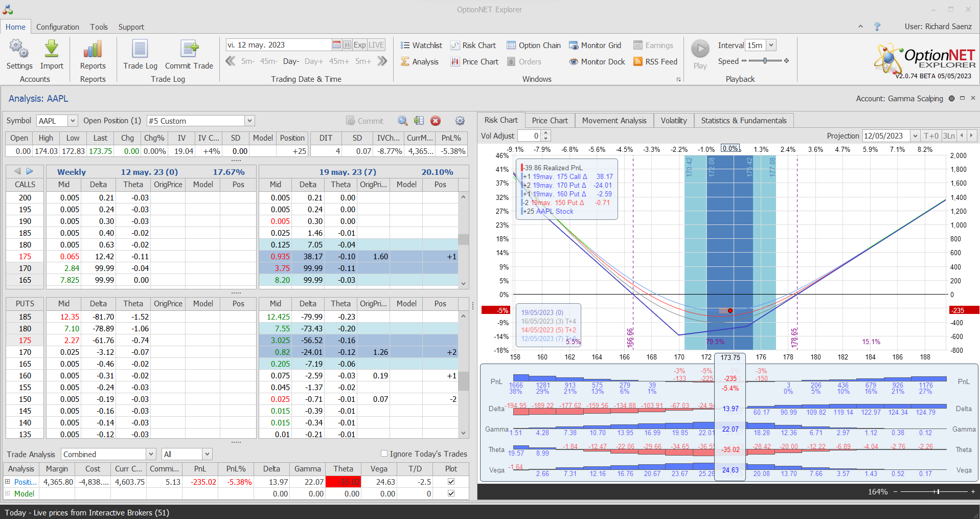Click the red delete position icon
The height and width of the screenshot is (519, 980).
[436, 121]
